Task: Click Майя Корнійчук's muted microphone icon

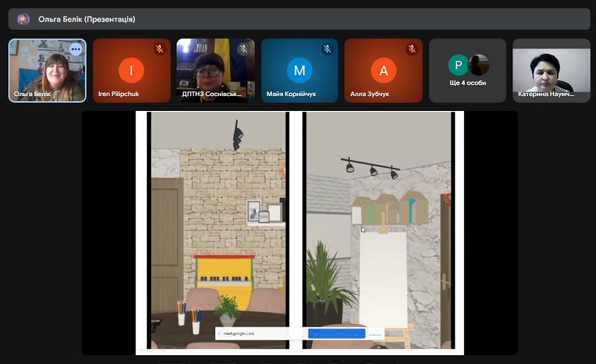Action: click(327, 49)
